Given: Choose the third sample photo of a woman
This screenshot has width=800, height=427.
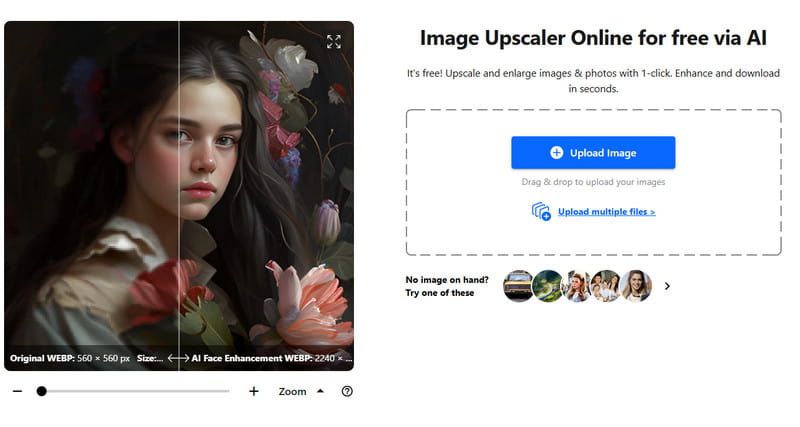Looking at the screenshot, I should [577, 286].
